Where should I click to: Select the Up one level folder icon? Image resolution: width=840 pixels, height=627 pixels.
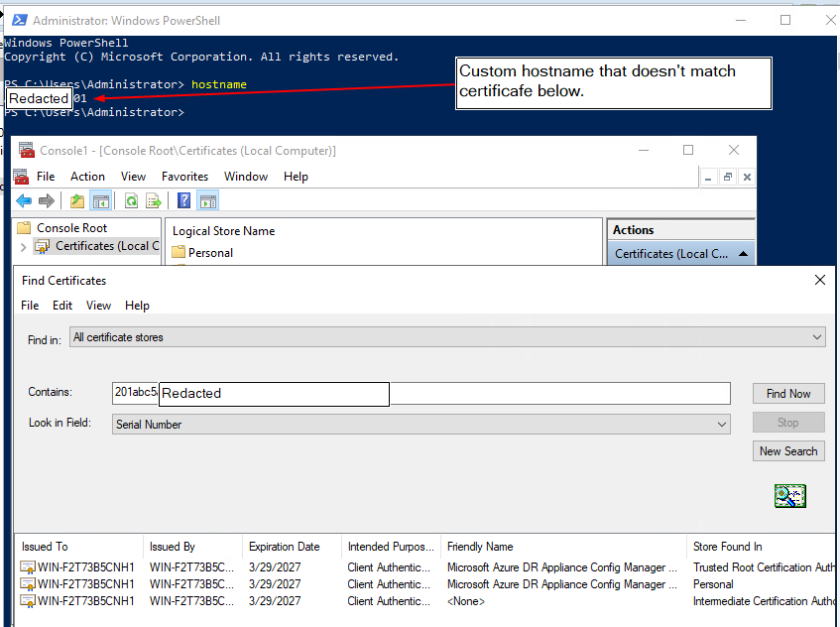click(77, 200)
